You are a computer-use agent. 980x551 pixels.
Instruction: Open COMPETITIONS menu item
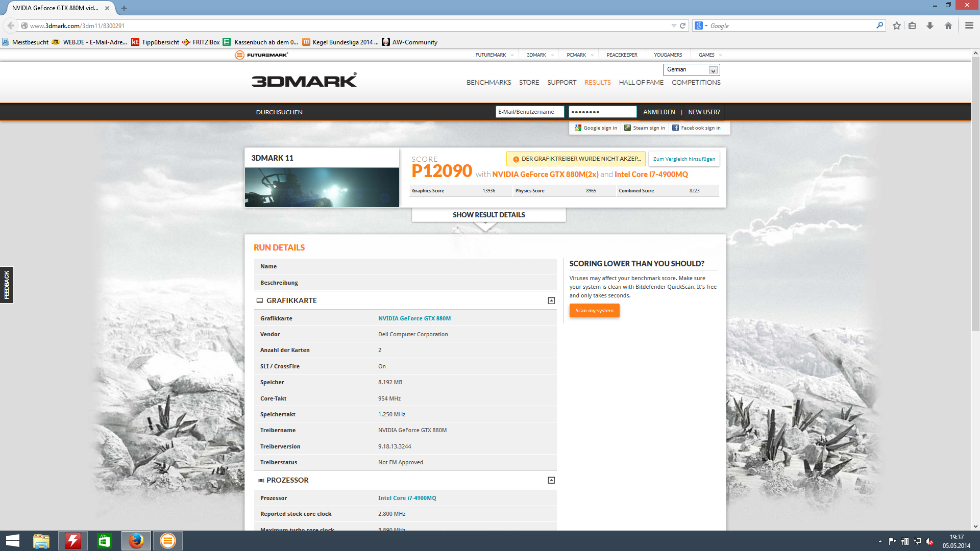click(696, 83)
